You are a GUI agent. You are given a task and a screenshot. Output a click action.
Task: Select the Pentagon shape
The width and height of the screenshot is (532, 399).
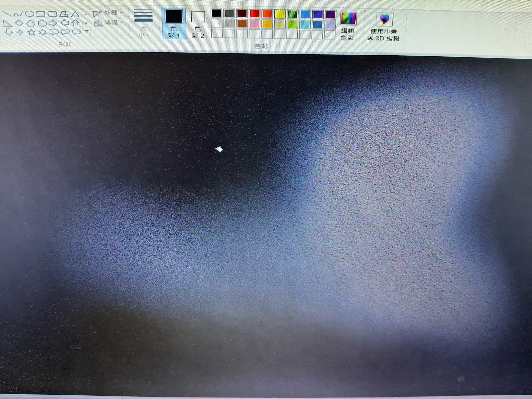point(31,23)
